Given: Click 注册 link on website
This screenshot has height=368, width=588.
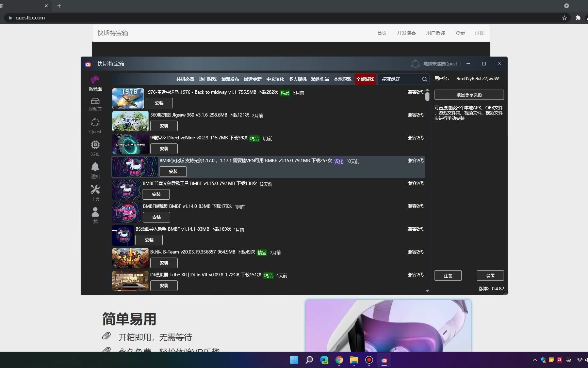Looking at the screenshot, I should pos(480,33).
